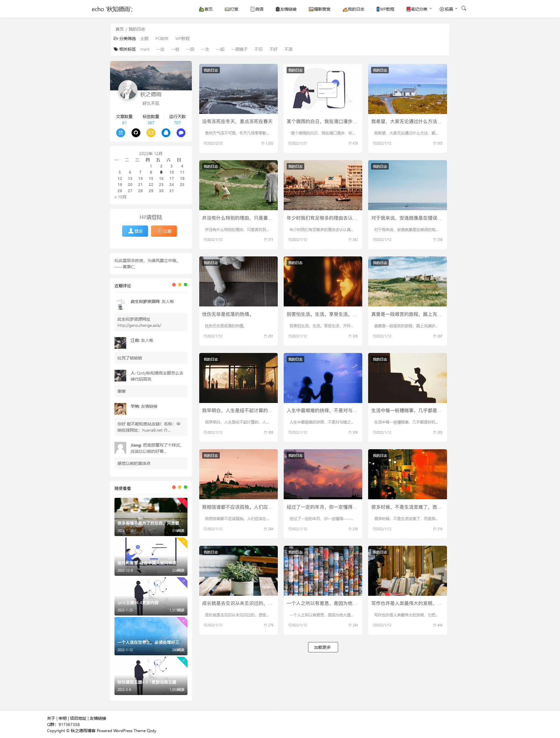The width and height of the screenshot is (560, 738).
Task: Open random post 很多南墙不是为了拦住你
Action: [x=151, y=517]
